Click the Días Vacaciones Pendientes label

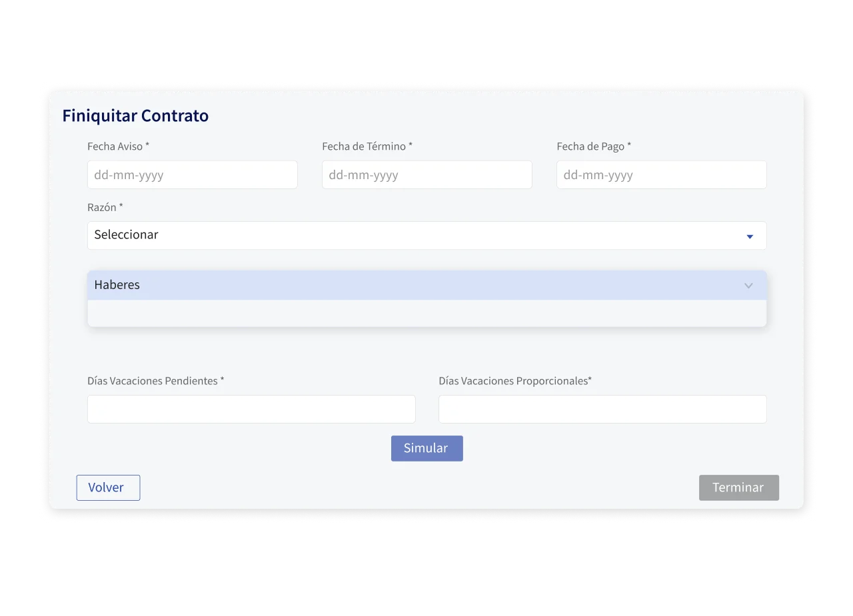tap(155, 381)
